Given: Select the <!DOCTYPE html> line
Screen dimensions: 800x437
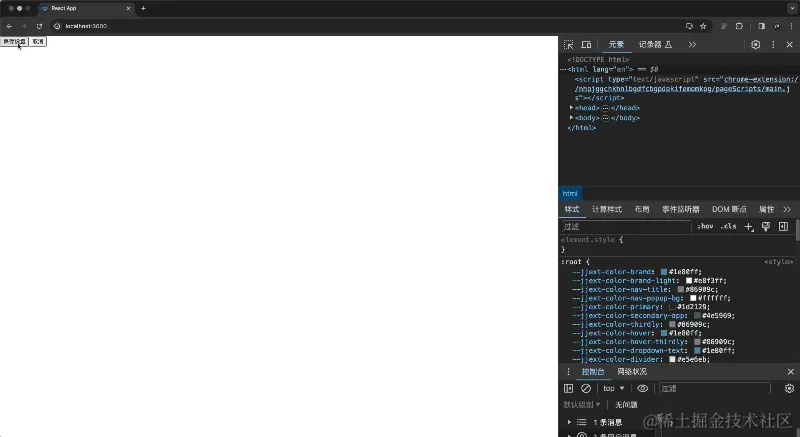Looking at the screenshot, I should (x=598, y=60).
